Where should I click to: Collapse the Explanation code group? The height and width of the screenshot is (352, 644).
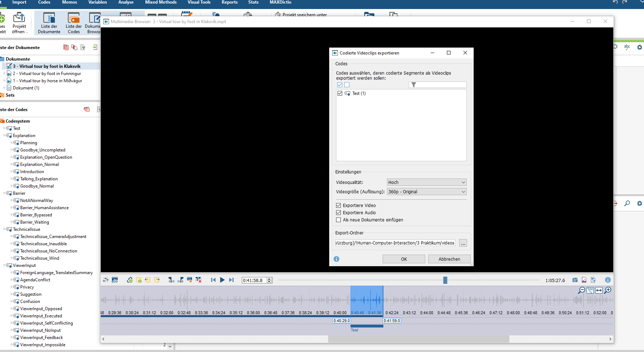pyautogui.click(x=4, y=136)
